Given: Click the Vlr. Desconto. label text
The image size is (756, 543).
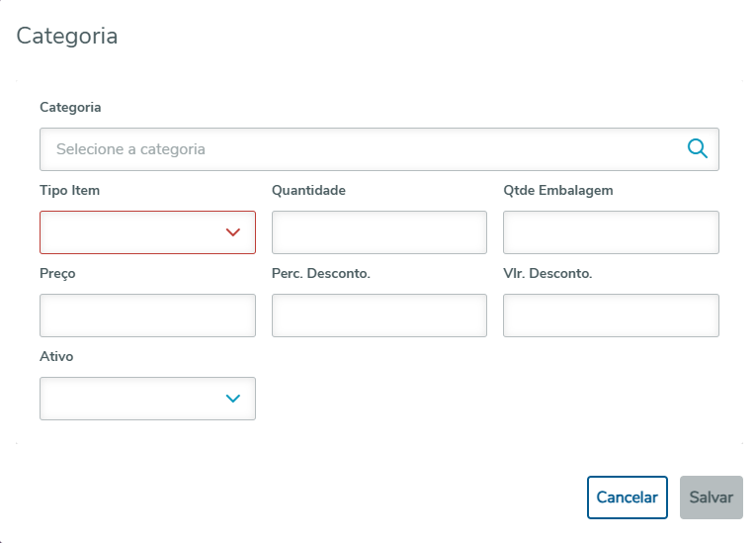Looking at the screenshot, I should click(547, 273).
